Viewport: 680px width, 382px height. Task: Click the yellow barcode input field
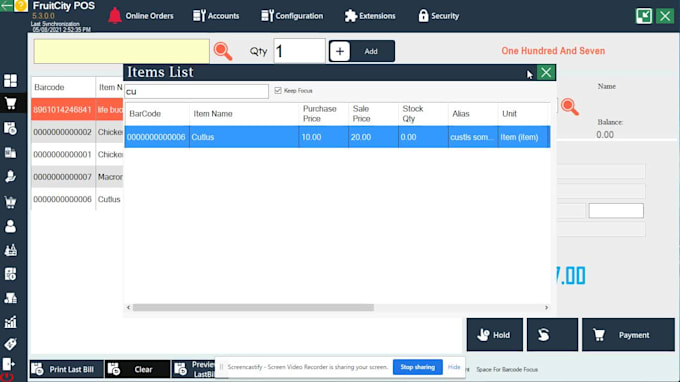click(x=121, y=51)
